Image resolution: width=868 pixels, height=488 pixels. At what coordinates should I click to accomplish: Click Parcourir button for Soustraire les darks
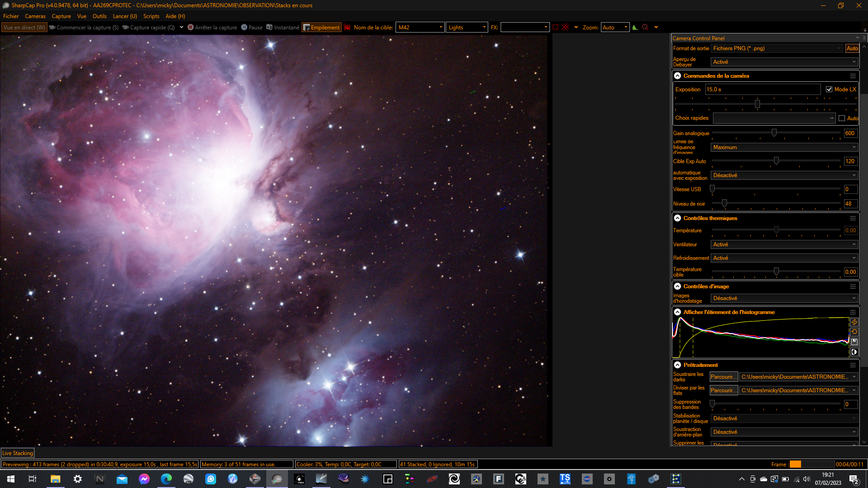click(723, 377)
